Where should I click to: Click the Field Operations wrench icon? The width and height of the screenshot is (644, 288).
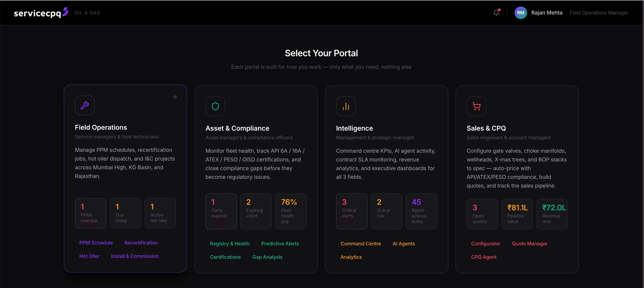[x=85, y=105]
